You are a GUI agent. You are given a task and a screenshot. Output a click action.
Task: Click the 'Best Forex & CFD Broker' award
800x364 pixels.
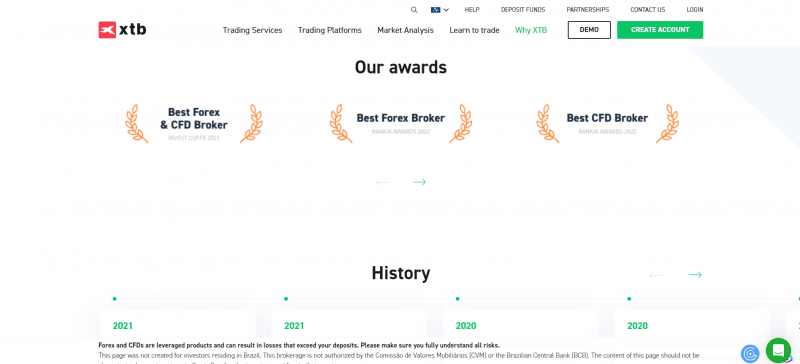(x=194, y=118)
